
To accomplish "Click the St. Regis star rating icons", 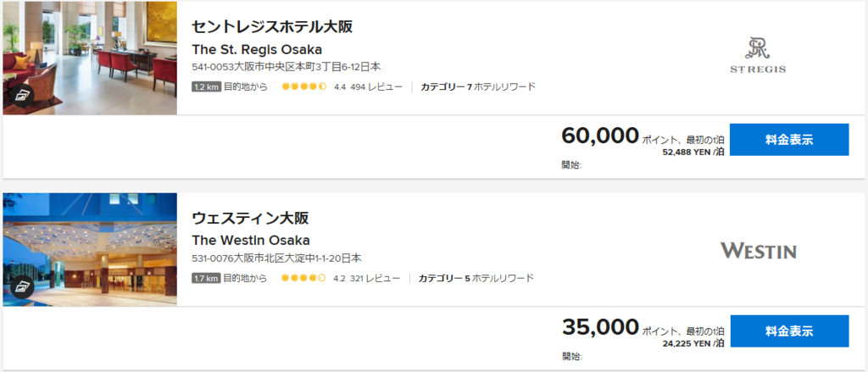I will [304, 87].
